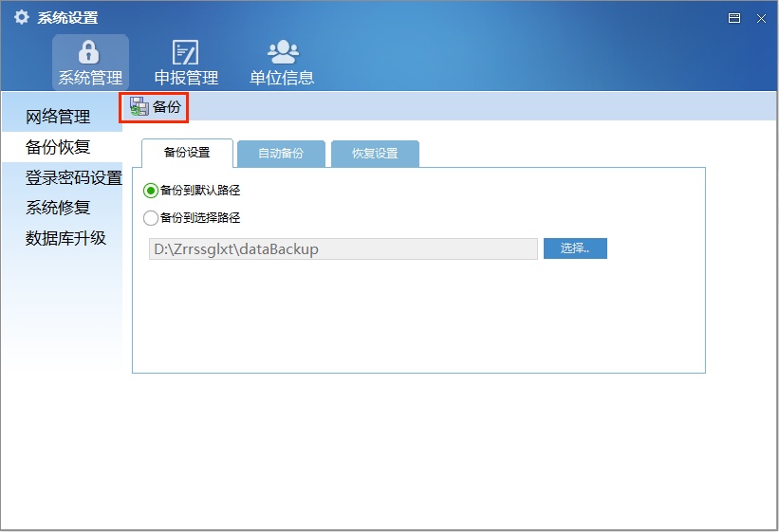Viewport: 779px width, 532px height.
Task: Click the window menu icon beside close
Action: (x=734, y=18)
